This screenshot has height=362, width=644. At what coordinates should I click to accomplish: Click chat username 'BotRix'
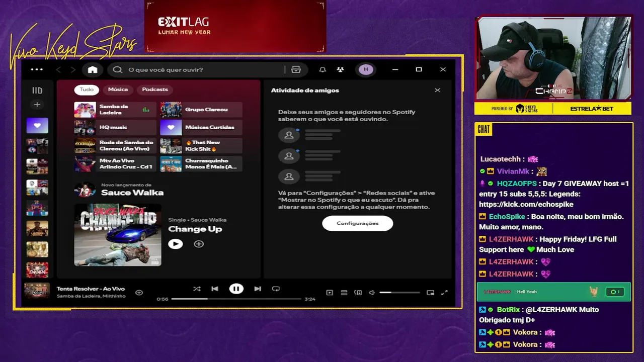508,310
